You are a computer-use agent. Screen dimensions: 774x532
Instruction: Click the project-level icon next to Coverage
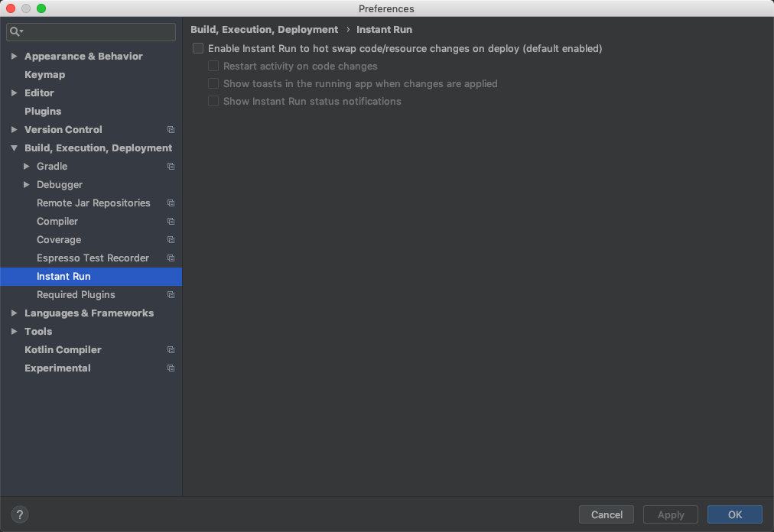(171, 240)
